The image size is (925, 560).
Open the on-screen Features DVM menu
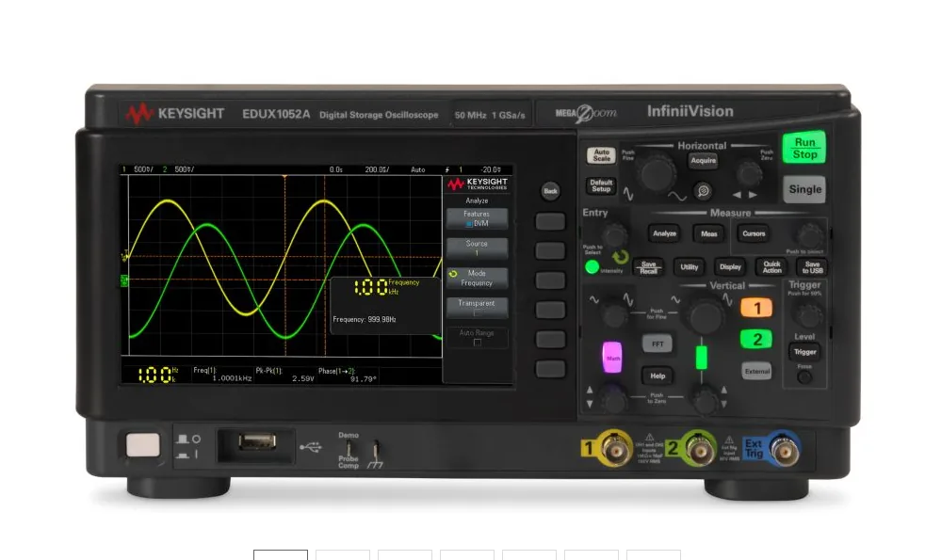477,218
